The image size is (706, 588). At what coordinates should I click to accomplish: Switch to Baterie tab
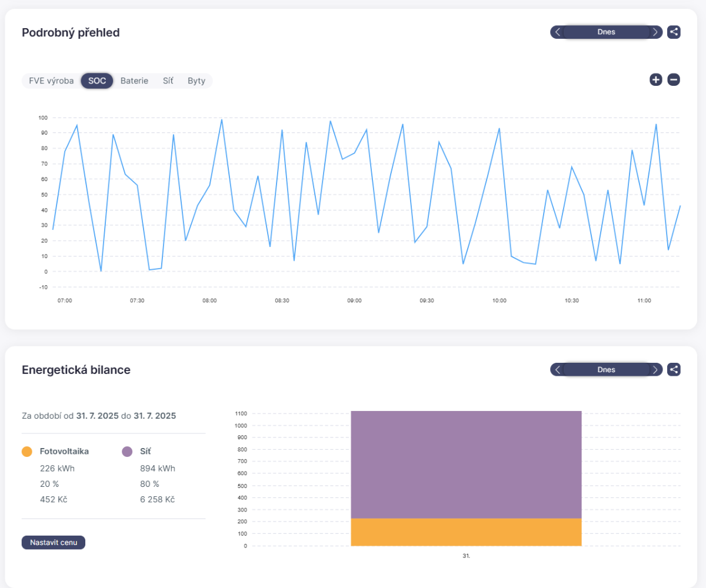[x=134, y=81]
